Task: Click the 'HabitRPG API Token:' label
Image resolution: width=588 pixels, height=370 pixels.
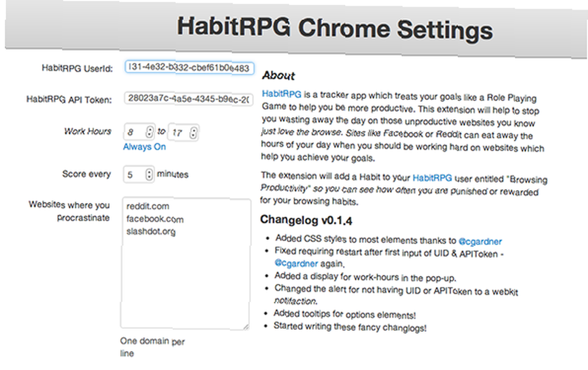Action: (69, 99)
